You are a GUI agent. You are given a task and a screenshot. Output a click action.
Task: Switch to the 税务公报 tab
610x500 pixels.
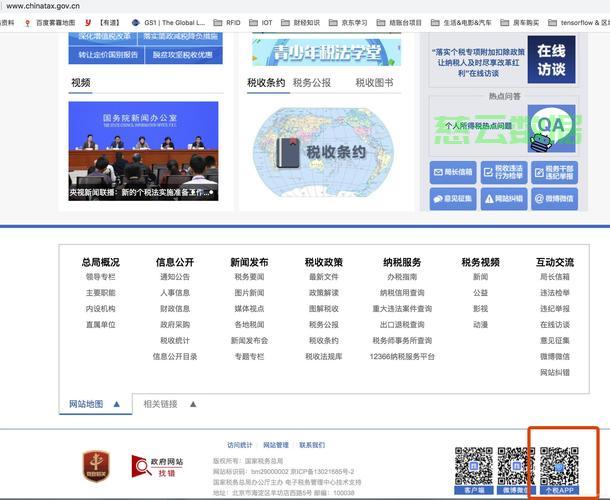point(312,83)
